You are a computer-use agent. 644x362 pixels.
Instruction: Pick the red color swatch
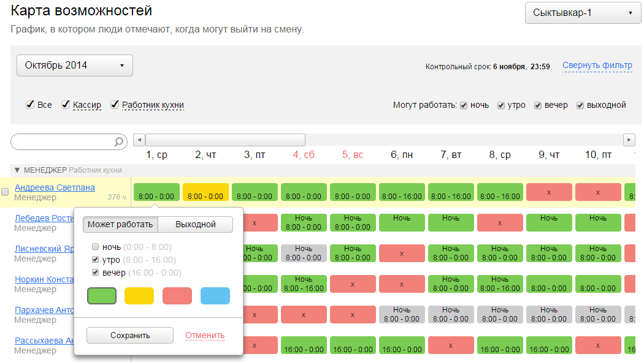[177, 296]
